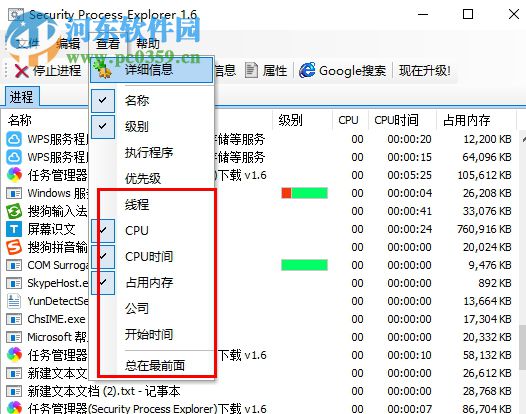Click the ChsIME.exe process icon
The width and height of the screenshot is (526, 414).
[14, 319]
